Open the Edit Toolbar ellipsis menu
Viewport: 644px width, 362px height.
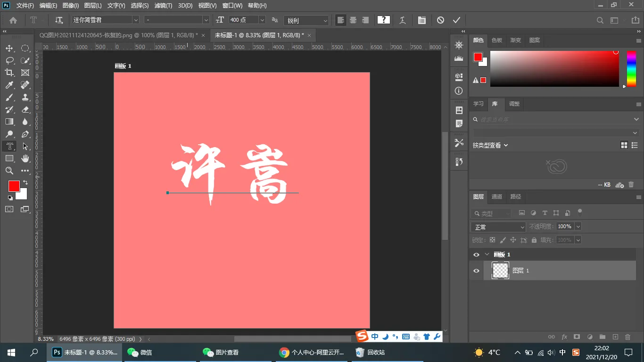click(25, 171)
